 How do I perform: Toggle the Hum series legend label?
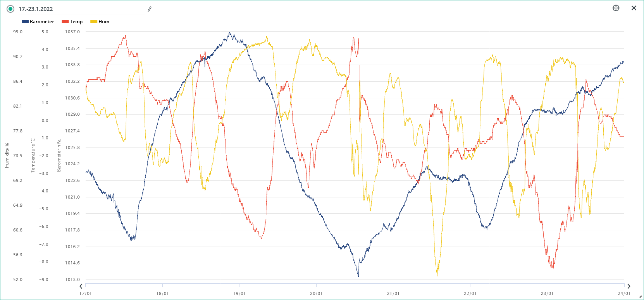(104, 22)
